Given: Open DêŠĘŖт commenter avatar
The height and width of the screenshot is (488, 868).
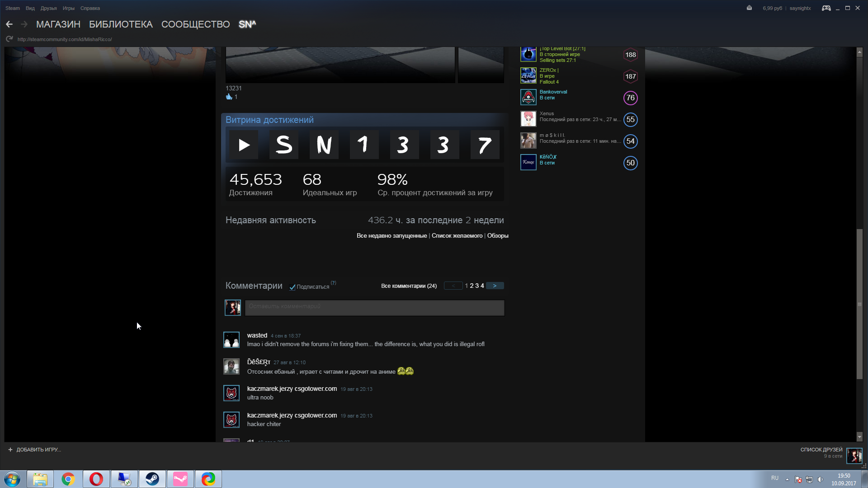Looking at the screenshot, I should [231, 366].
